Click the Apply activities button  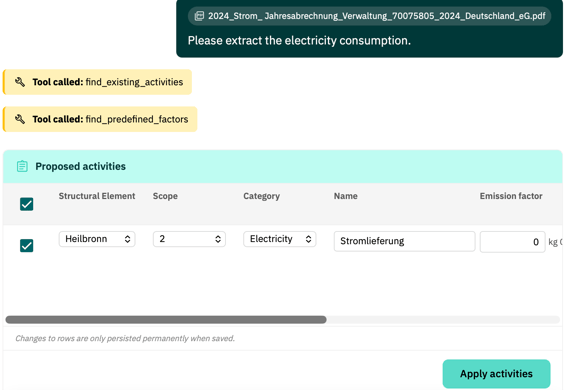click(496, 374)
